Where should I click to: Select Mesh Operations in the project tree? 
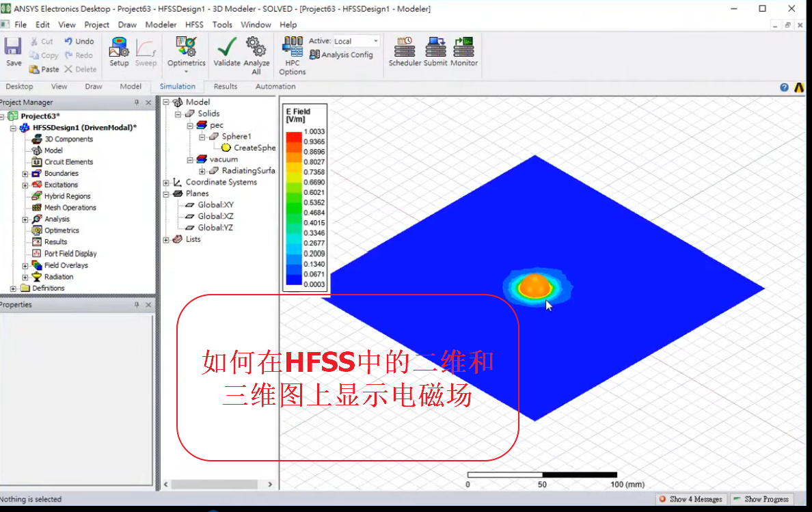[70, 208]
